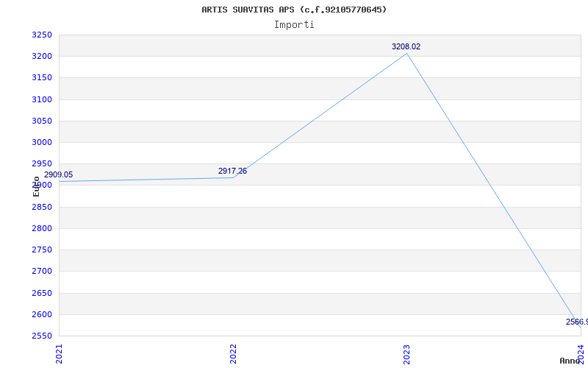Click the 2750 y-axis tick label
Viewport: 588px width, 368px height.
(x=41, y=250)
